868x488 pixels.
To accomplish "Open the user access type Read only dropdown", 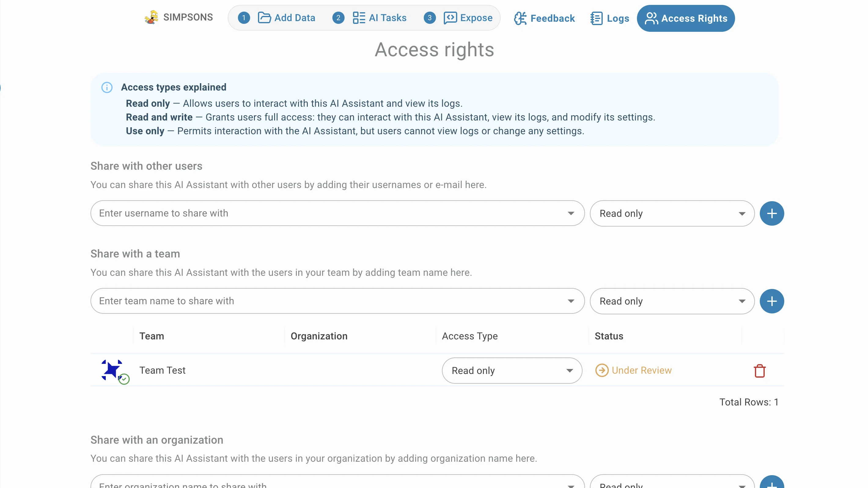I will point(672,213).
